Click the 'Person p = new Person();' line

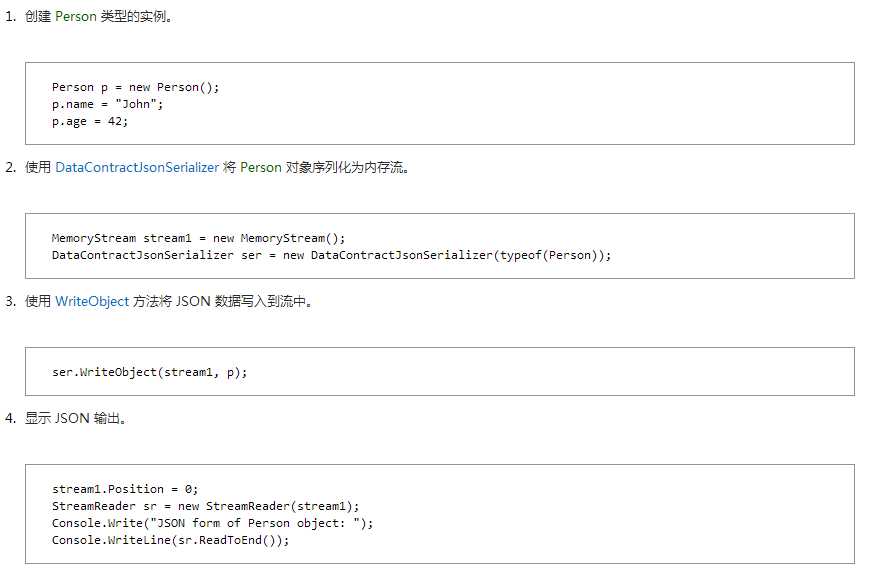[135, 87]
